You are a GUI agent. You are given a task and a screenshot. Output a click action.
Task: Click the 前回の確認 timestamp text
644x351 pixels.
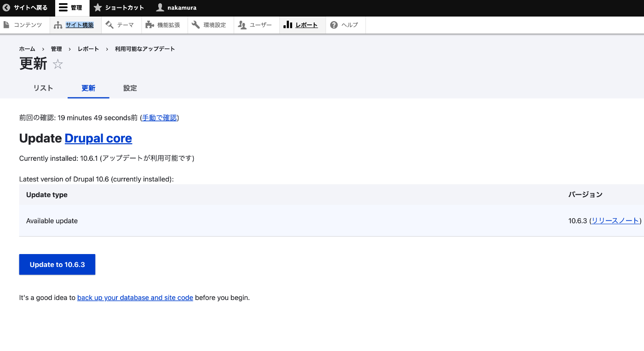(x=78, y=118)
